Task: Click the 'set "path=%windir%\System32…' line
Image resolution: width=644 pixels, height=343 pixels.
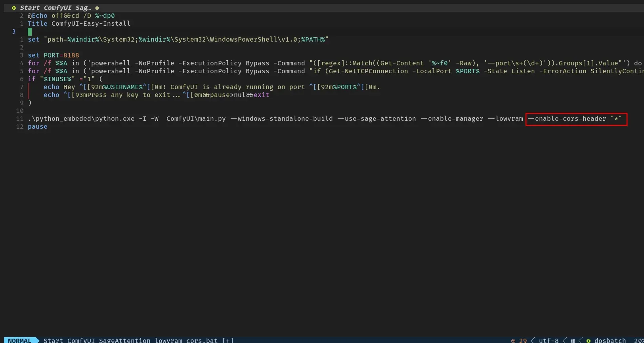Action: [x=178, y=40]
